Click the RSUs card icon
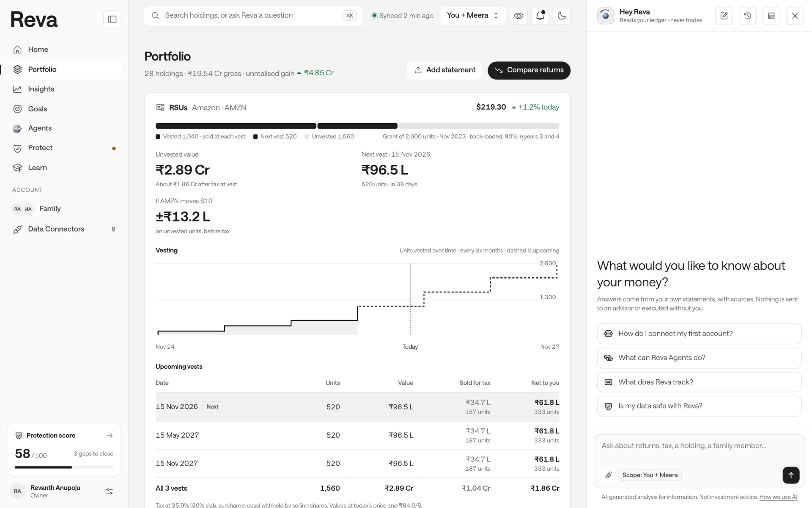The width and height of the screenshot is (812, 508). pyautogui.click(x=160, y=108)
